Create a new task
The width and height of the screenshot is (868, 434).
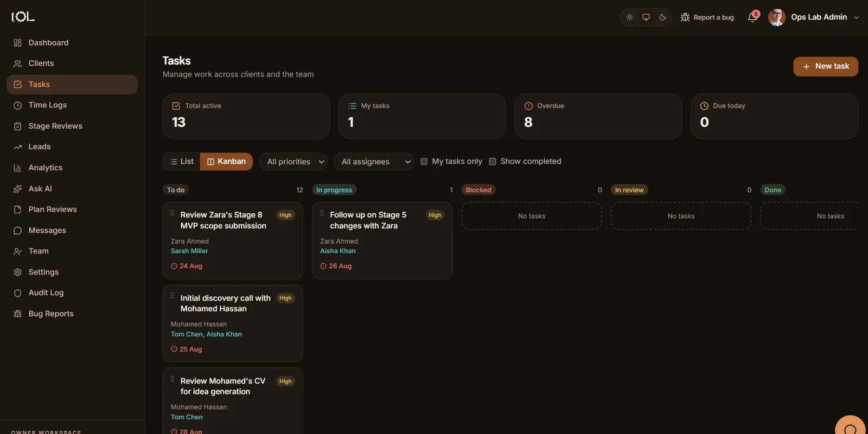(x=826, y=66)
